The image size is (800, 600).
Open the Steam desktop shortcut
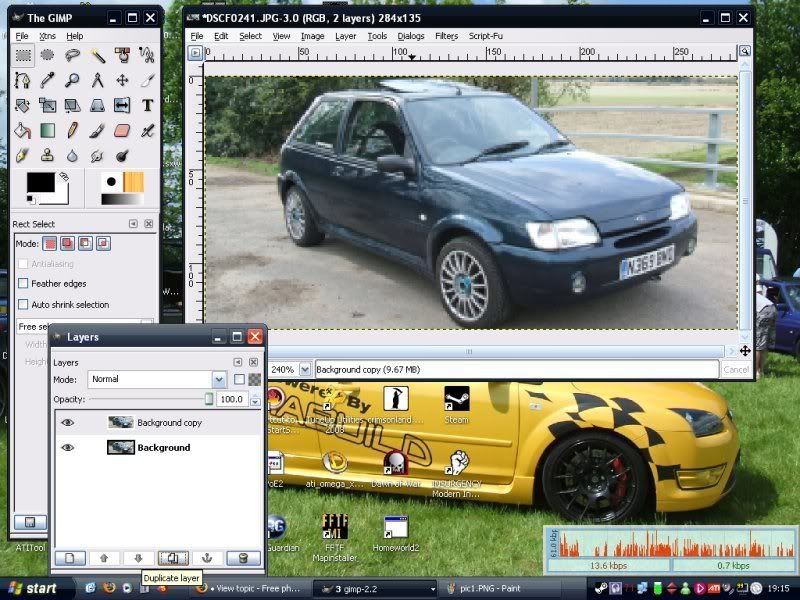456,405
